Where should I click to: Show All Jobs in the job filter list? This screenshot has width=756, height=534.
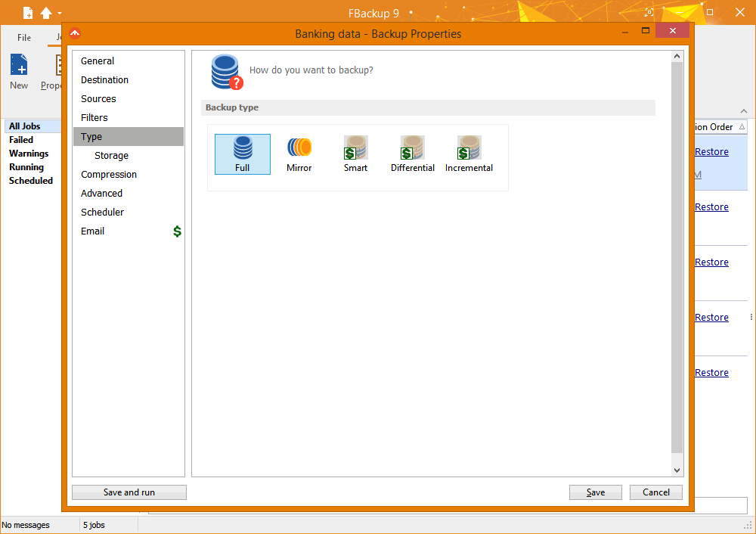pos(33,126)
